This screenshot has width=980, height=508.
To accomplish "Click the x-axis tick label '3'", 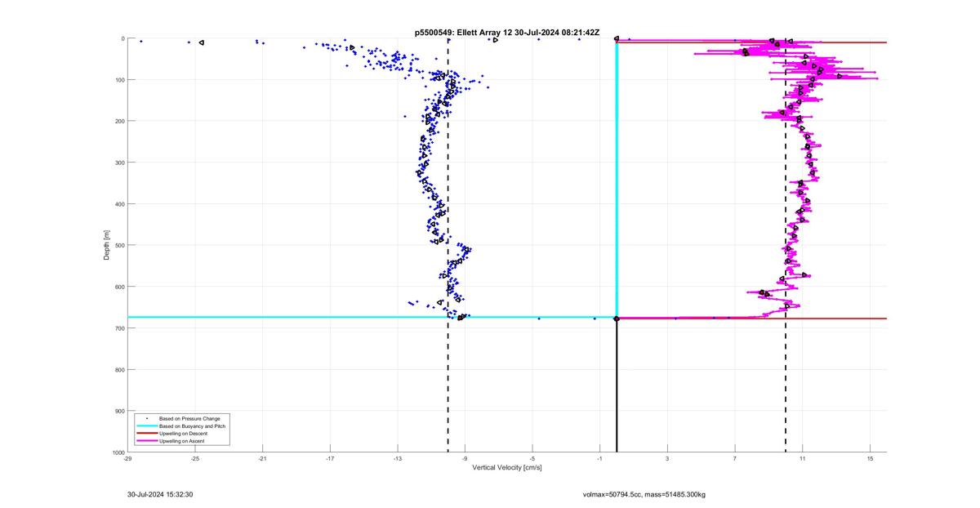I will 667,459.
